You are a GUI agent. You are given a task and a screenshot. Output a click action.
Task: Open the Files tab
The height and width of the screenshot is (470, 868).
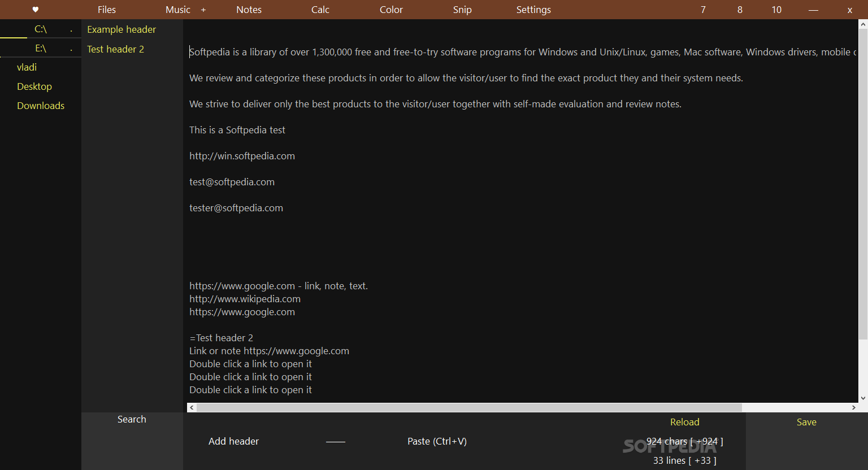click(x=107, y=10)
